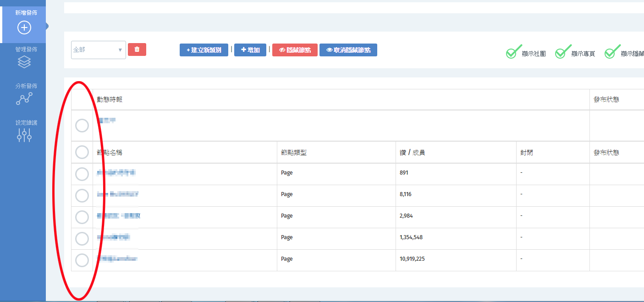Screen dimensions: 644x302
Task: Click the 取消隱藏節點 button
Action: click(x=348, y=50)
